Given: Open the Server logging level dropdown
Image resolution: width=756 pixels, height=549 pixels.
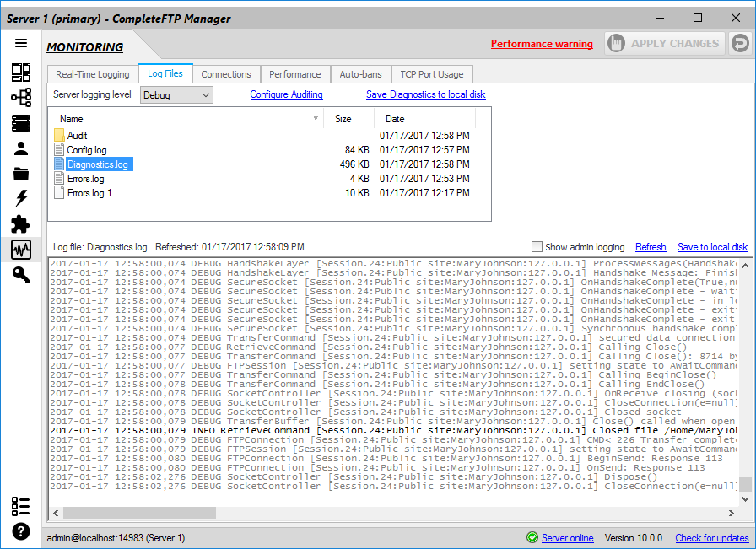Looking at the screenshot, I should 176,95.
